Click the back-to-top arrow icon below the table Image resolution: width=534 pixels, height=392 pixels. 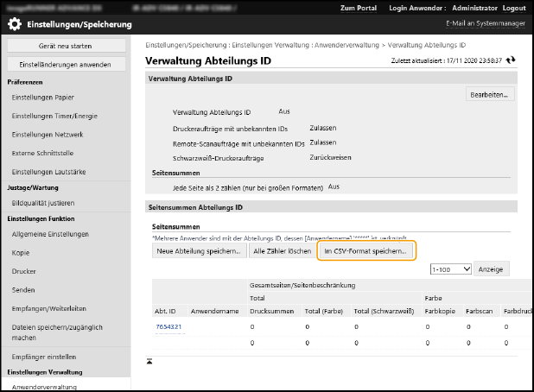click(x=149, y=360)
